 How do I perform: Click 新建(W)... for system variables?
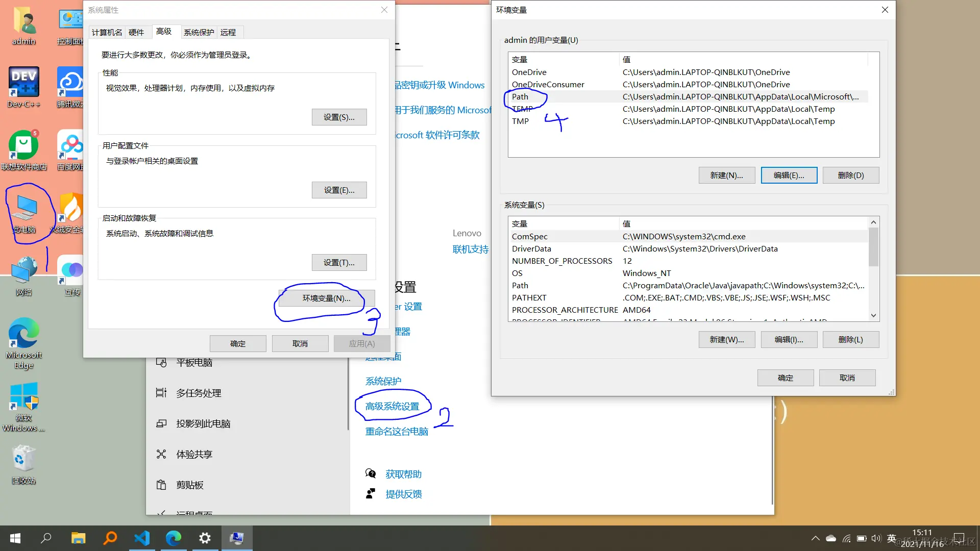click(x=726, y=340)
